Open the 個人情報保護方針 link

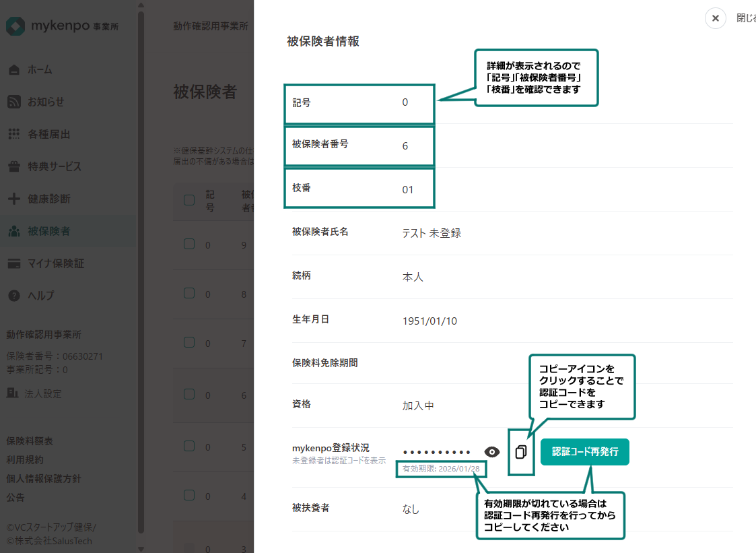(44, 478)
